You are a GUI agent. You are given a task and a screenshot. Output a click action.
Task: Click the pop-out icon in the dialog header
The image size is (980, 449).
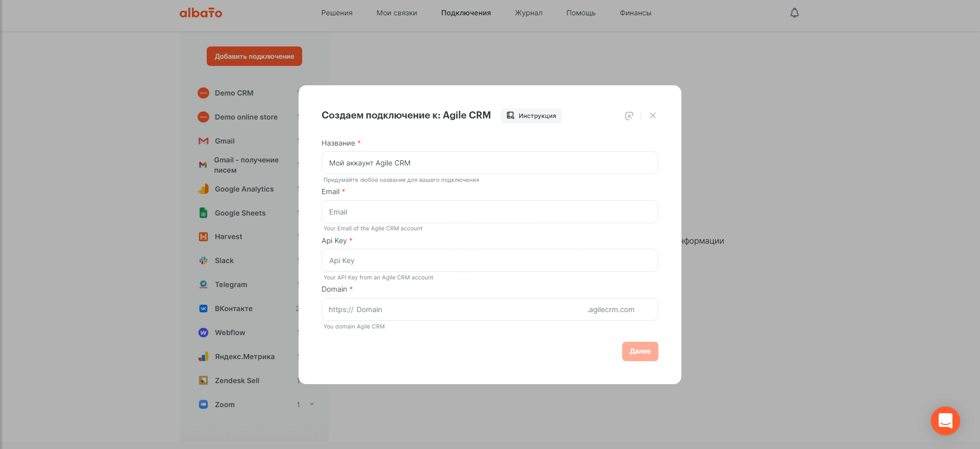pyautogui.click(x=629, y=116)
